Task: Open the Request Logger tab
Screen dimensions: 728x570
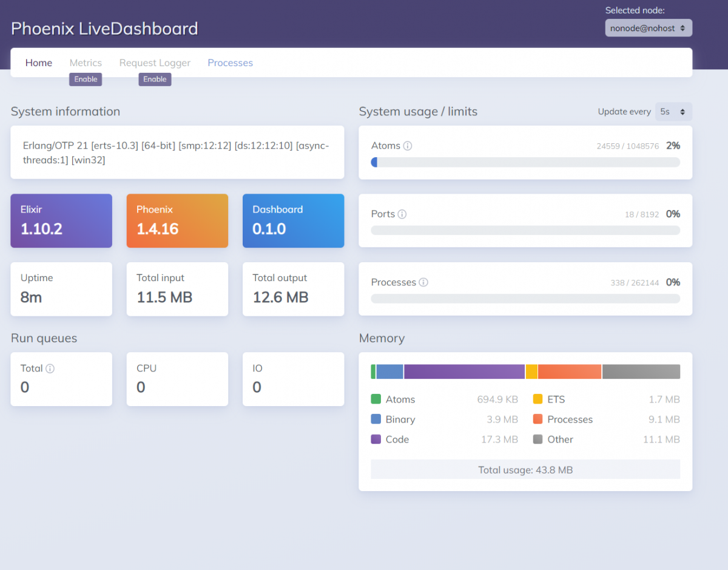Action: click(155, 63)
